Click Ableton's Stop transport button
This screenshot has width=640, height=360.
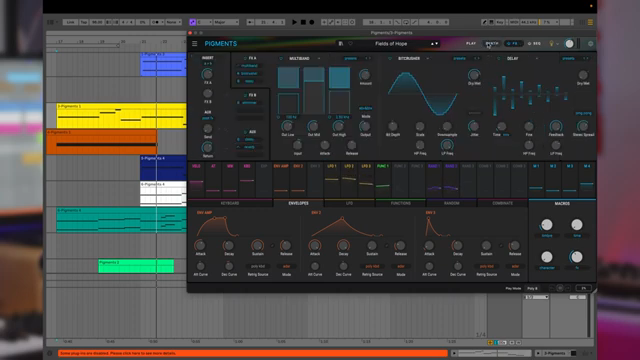[303, 22]
